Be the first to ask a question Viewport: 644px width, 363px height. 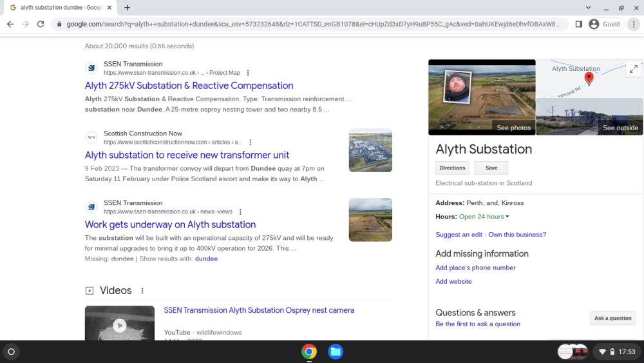(478, 324)
